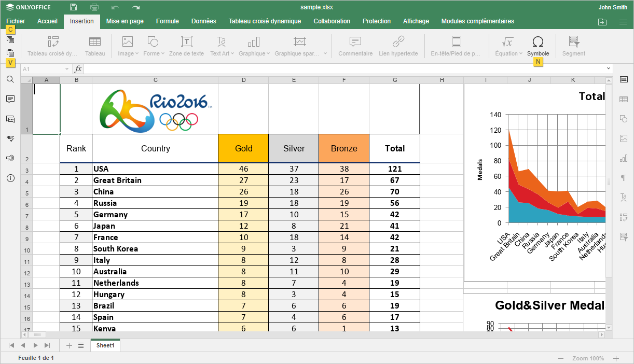Click the print icon in the title bar
The image size is (634, 364).
[x=94, y=7]
